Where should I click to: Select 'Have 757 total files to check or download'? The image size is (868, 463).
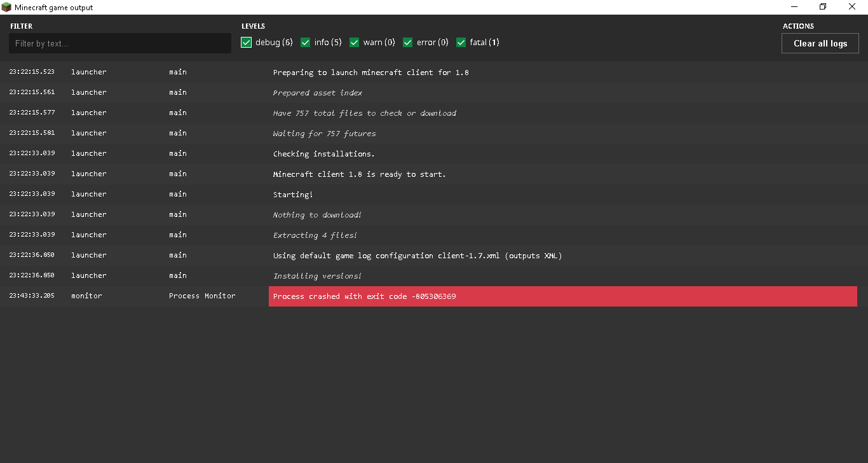tap(365, 113)
